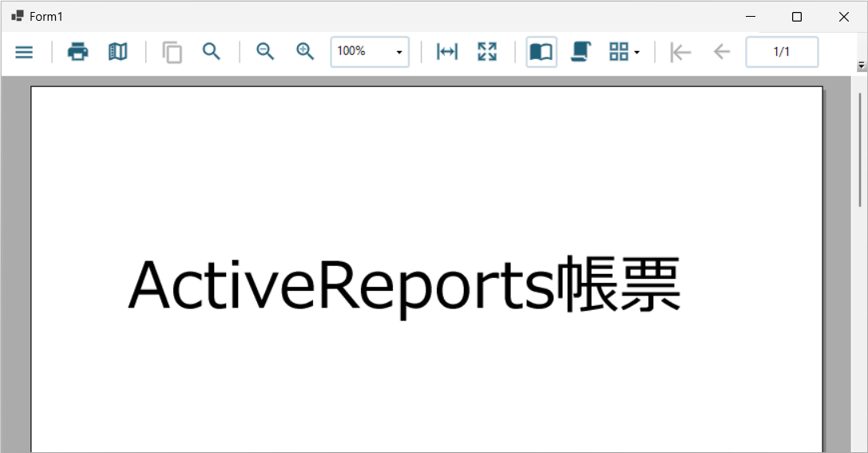The width and height of the screenshot is (868, 453).
Task: Click the Form1 window icon
Action: click(17, 16)
